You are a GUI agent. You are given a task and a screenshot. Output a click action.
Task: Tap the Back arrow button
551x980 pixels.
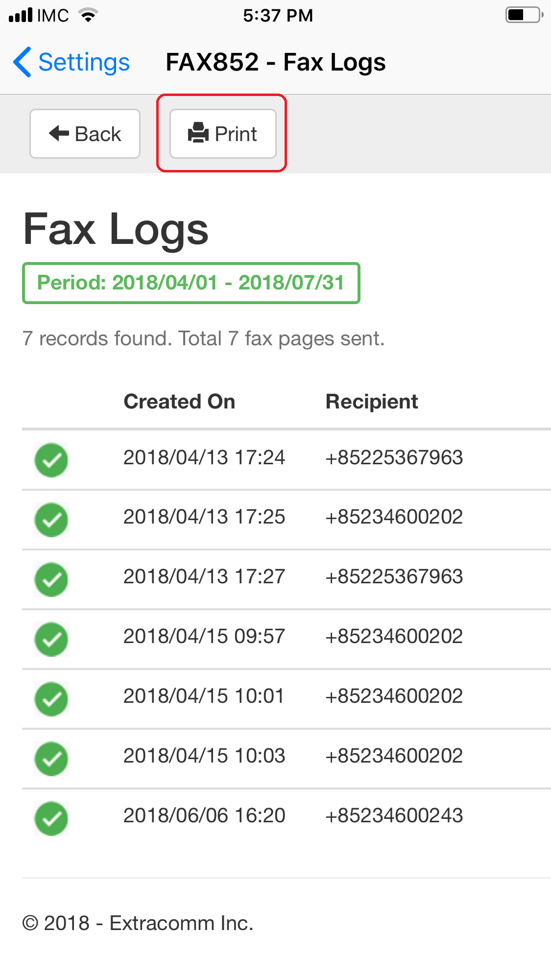click(x=85, y=134)
